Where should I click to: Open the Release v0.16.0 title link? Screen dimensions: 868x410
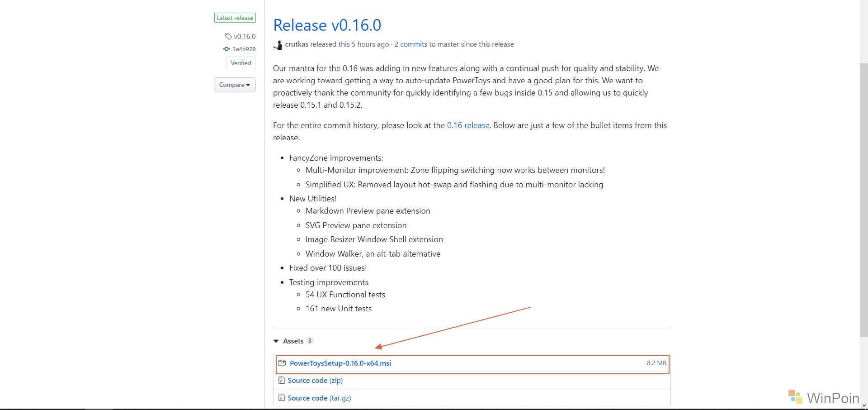(327, 25)
